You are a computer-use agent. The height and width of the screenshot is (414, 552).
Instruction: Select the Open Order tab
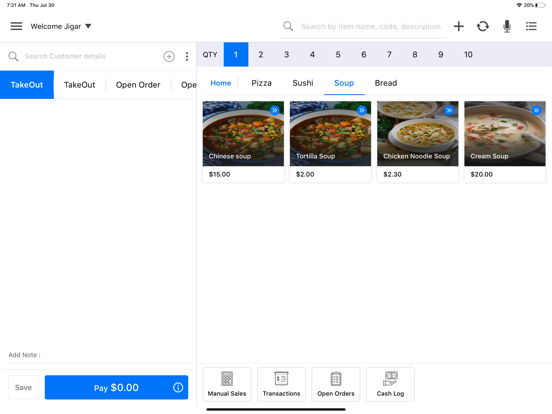coord(138,85)
